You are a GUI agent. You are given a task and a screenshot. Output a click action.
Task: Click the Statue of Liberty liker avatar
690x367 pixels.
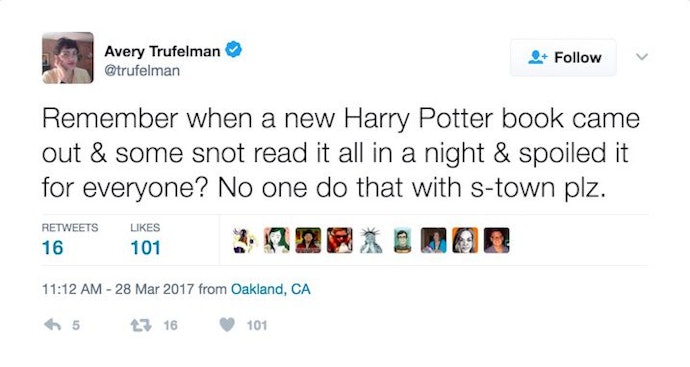click(x=371, y=240)
